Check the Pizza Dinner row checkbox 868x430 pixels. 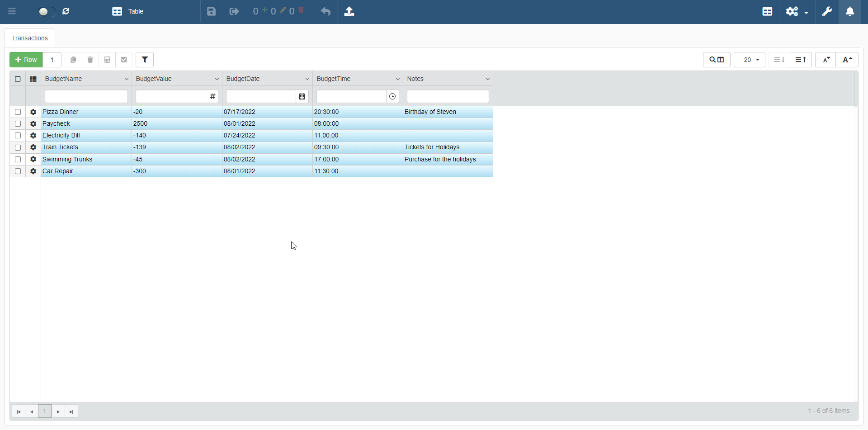[x=18, y=112]
